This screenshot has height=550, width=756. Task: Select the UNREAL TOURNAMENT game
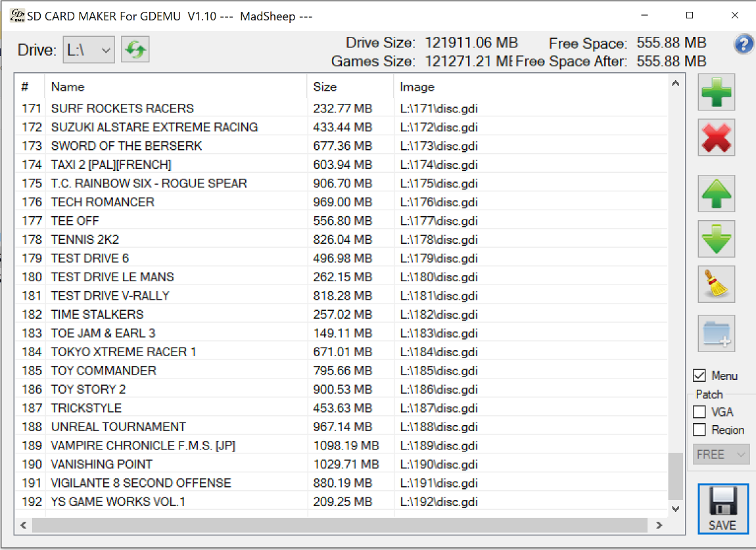click(341, 426)
